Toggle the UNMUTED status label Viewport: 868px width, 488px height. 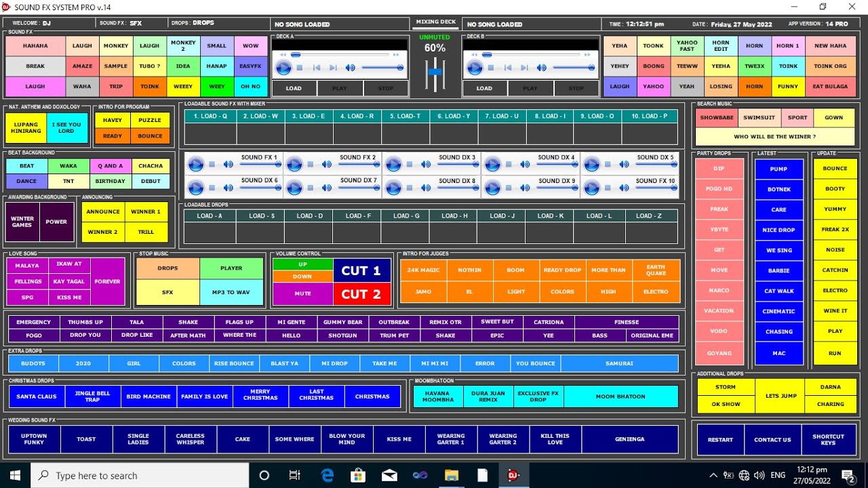(435, 37)
